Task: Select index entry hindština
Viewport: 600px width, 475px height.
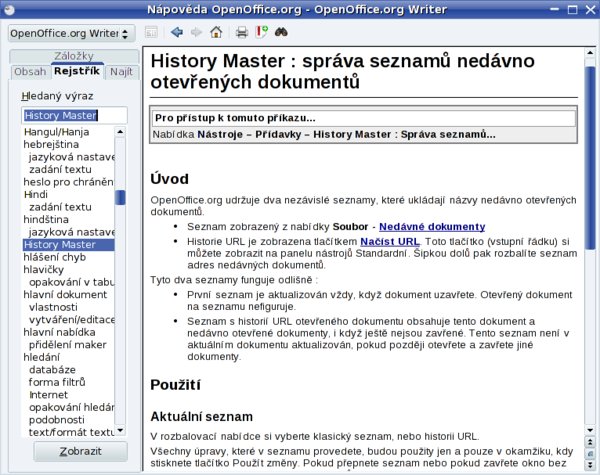Action: coord(46,219)
